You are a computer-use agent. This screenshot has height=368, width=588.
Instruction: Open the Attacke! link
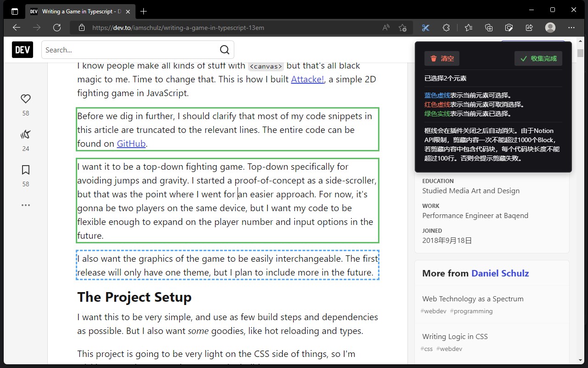[x=307, y=79]
